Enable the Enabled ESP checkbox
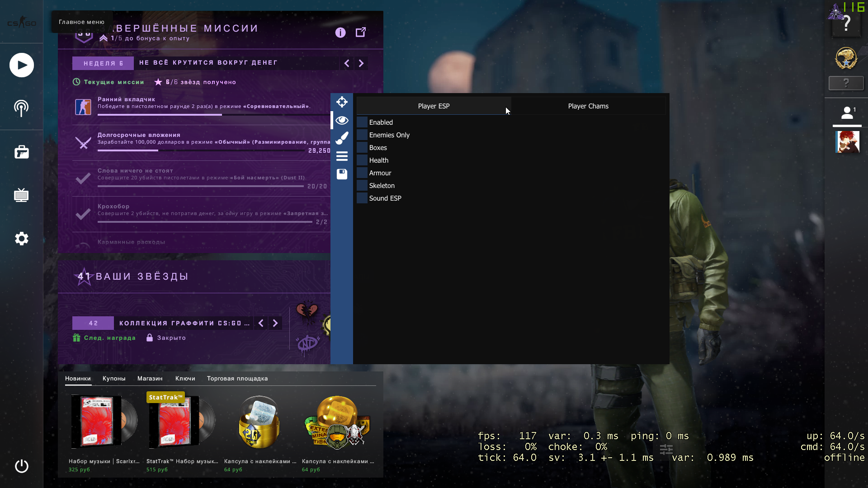 (x=362, y=122)
